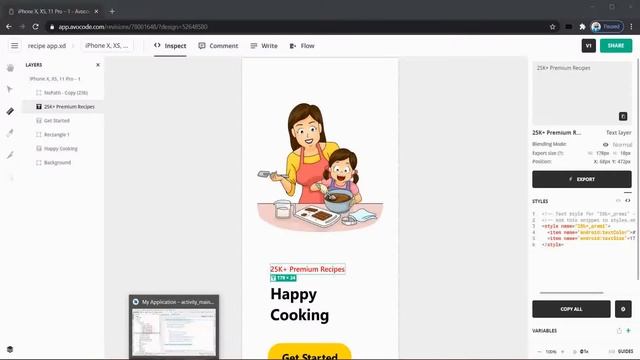This screenshot has height=360, width=640.
Task: Click the Normal blending mode value
Action: coord(622,144)
